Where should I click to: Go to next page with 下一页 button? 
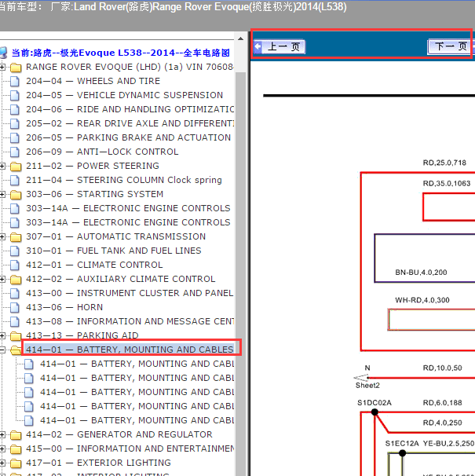point(448,47)
